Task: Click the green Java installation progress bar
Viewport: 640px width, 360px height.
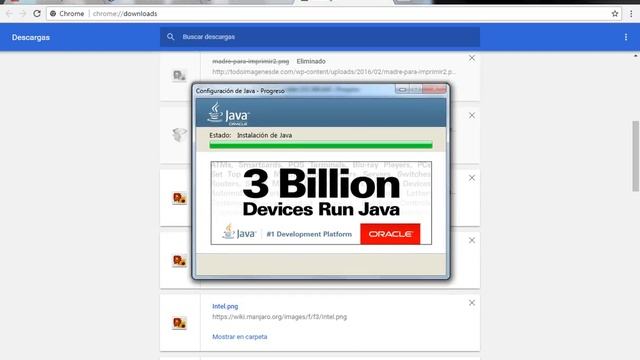Action: pyautogui.click(x=321, y=145)
